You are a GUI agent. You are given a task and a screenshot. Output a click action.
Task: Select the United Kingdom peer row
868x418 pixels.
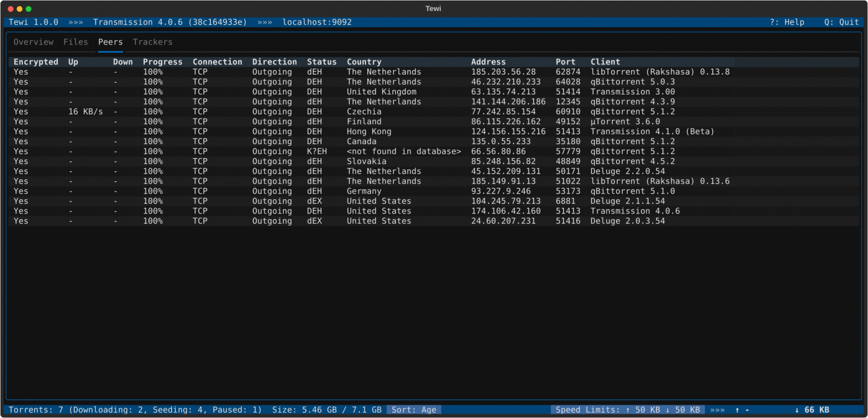click(434, 92)
